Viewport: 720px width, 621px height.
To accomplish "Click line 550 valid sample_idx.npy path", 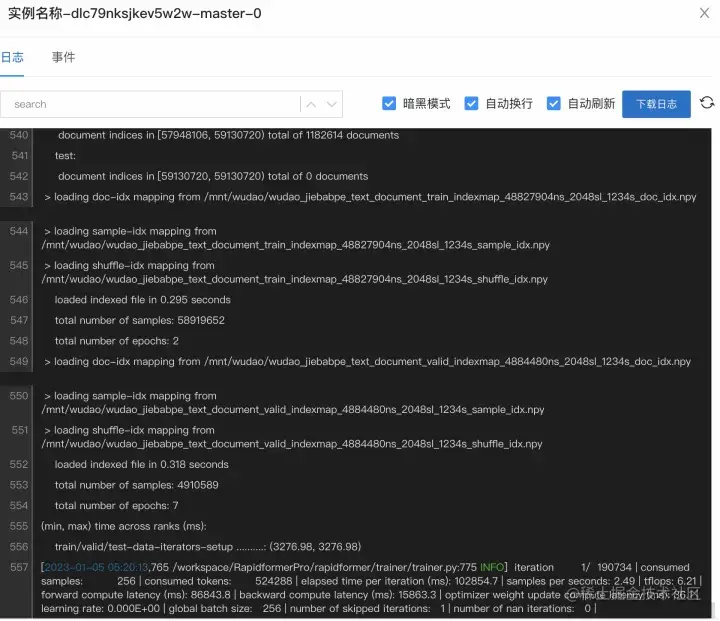I will tap(292, 410).
